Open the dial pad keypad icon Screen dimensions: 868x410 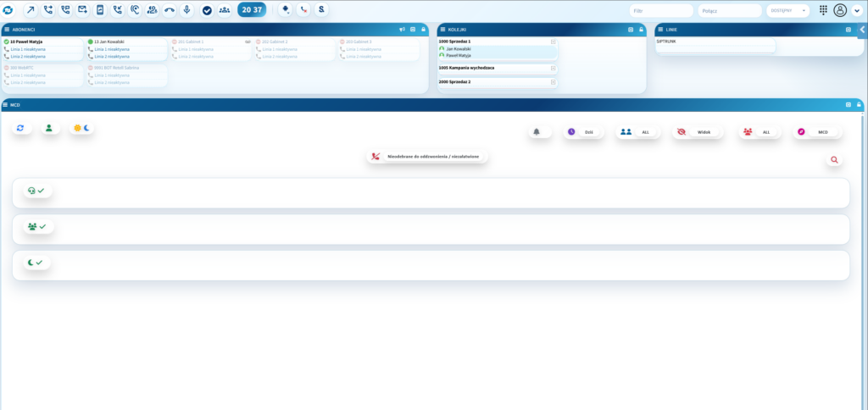(x=823, y=10)
